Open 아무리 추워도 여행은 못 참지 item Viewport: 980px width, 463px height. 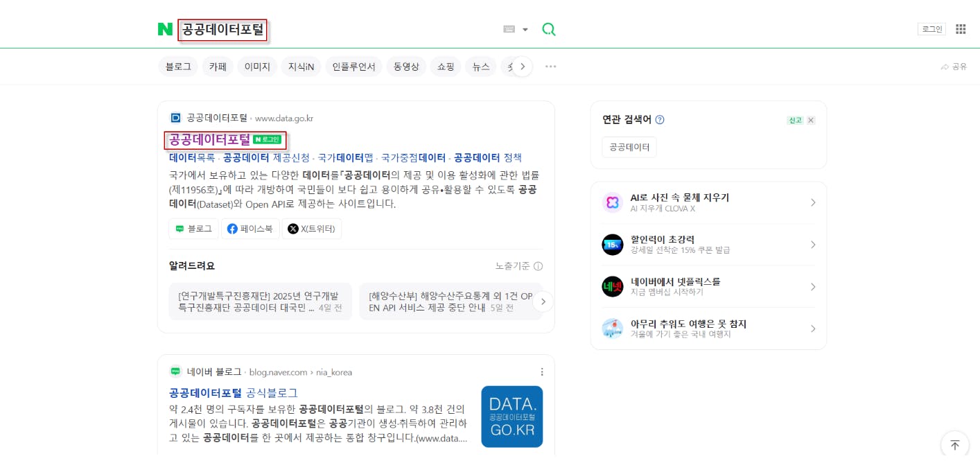coord(708,329)
